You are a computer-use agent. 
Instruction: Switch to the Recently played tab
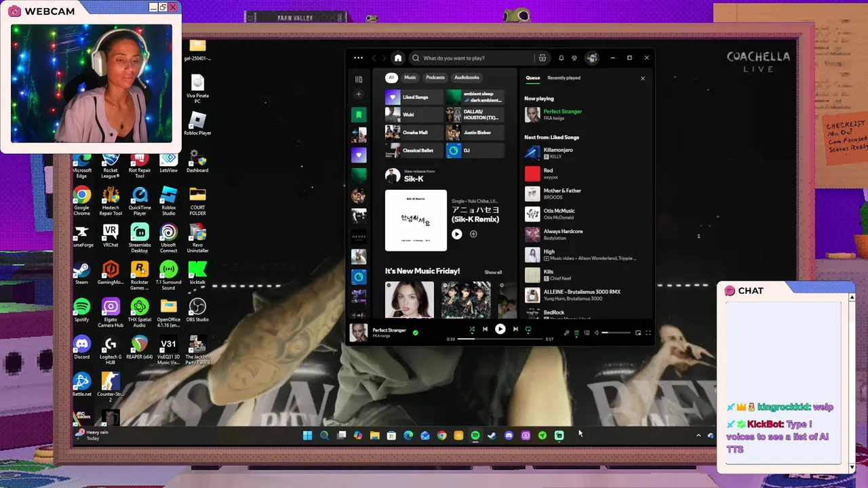[x=564, y=78]
